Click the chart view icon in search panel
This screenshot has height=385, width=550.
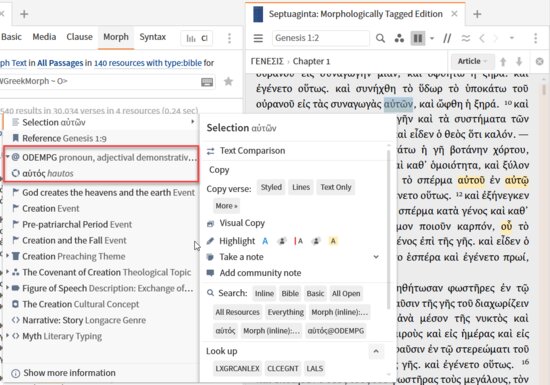click(x=191, y=38)
